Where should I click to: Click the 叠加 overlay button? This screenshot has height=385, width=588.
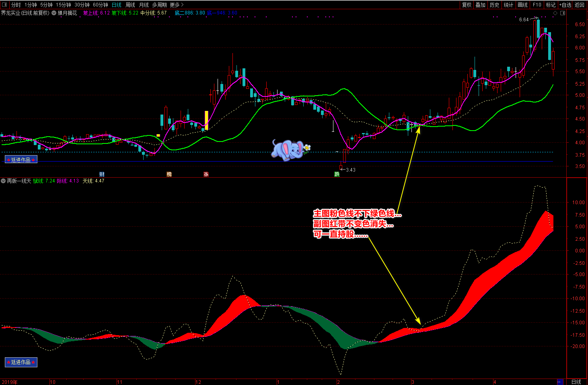pyautogui.click(x=480, y=5)
